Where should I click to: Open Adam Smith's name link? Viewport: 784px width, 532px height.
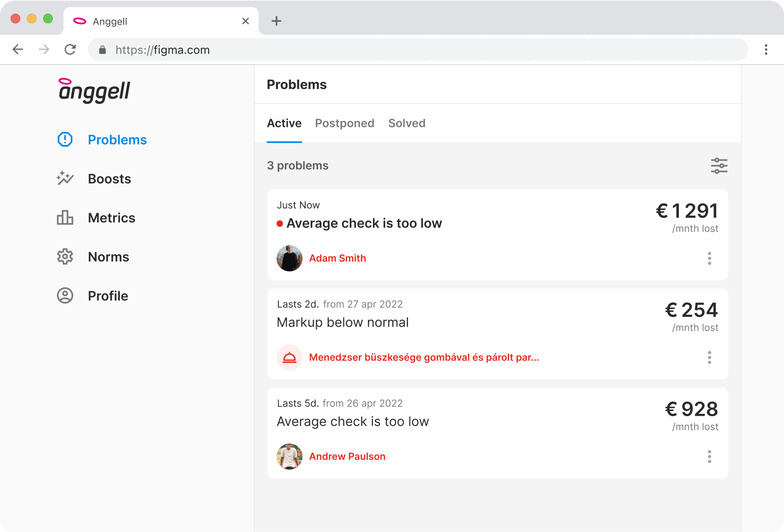(337, 258)
